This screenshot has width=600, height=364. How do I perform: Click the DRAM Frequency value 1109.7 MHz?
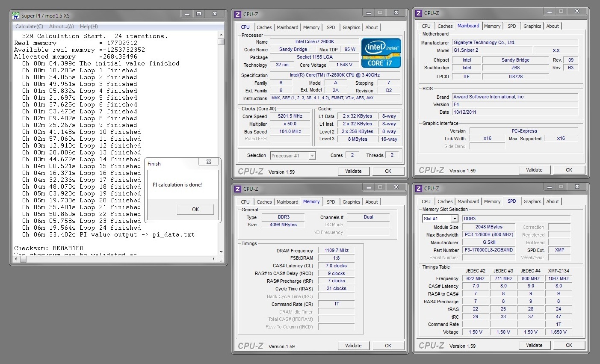pos(337,250)
